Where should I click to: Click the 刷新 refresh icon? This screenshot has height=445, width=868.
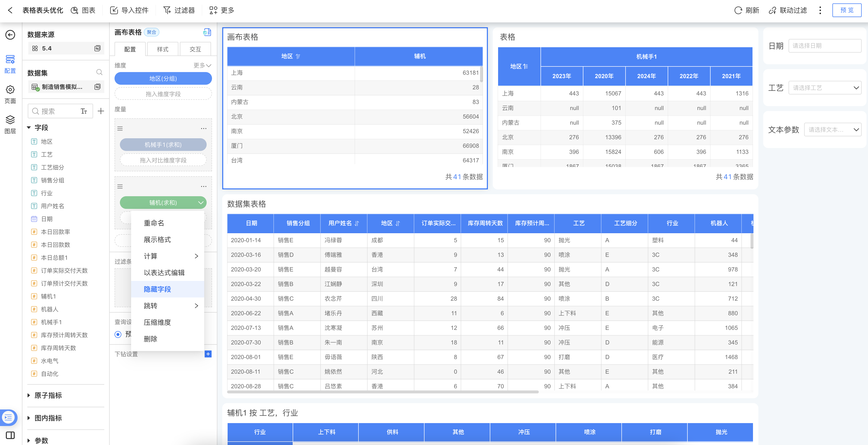[738, 10]
